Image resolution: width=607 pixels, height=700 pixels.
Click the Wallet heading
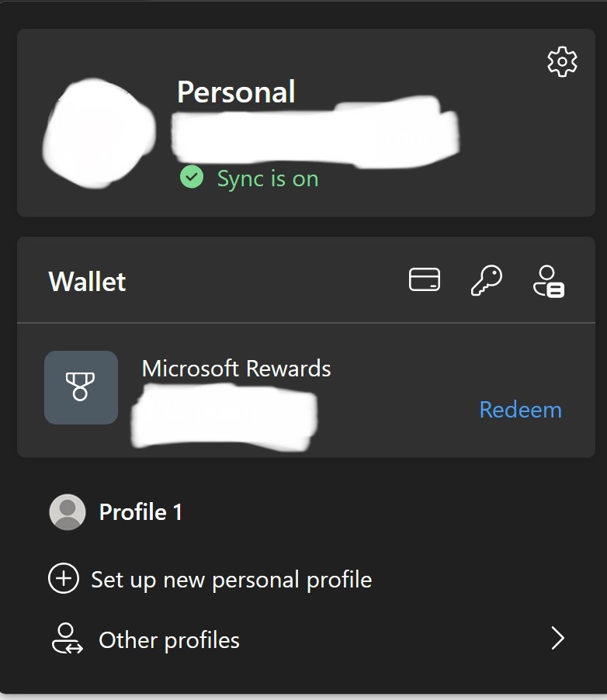[87, 282]
